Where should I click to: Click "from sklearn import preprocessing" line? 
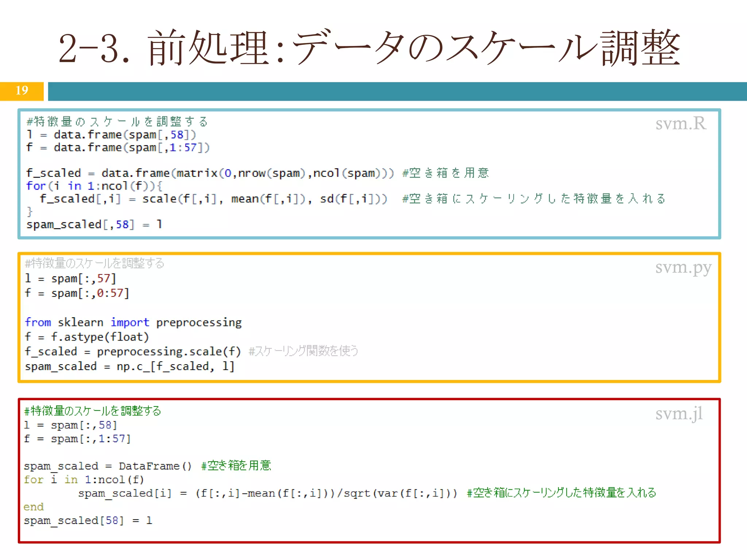pos(133,322)
